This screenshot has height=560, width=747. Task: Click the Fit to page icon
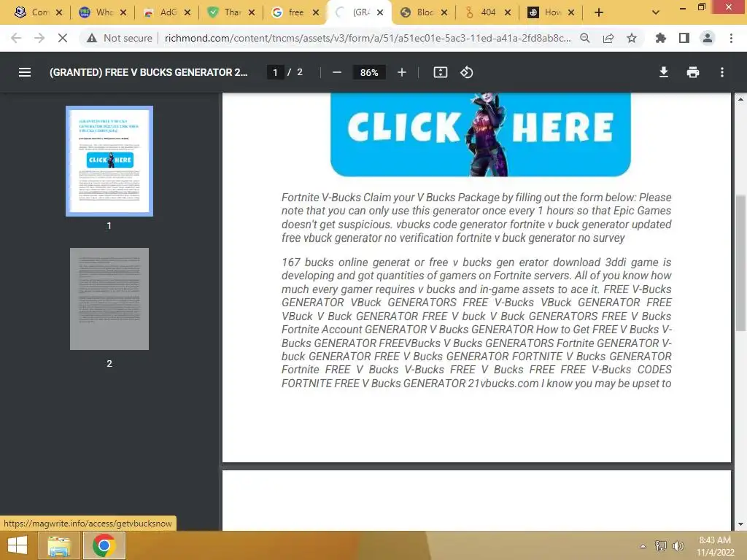coord(440,72)
